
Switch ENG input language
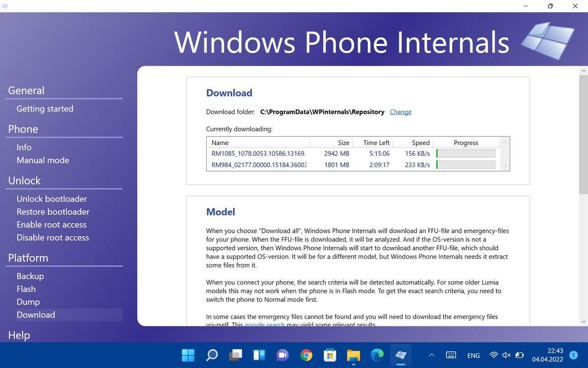[474, 355]
